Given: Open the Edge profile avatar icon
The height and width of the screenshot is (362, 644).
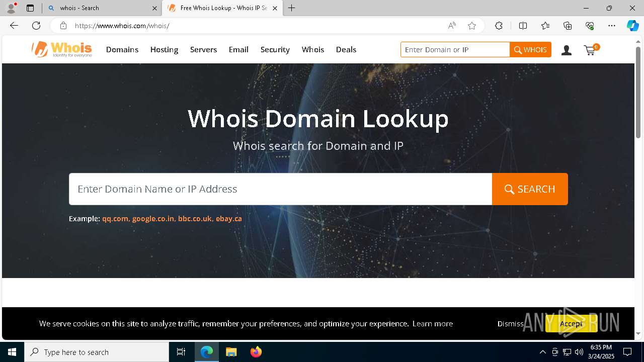Looking at the screenshot, I should pyautogui.click(x=11, y=8).
